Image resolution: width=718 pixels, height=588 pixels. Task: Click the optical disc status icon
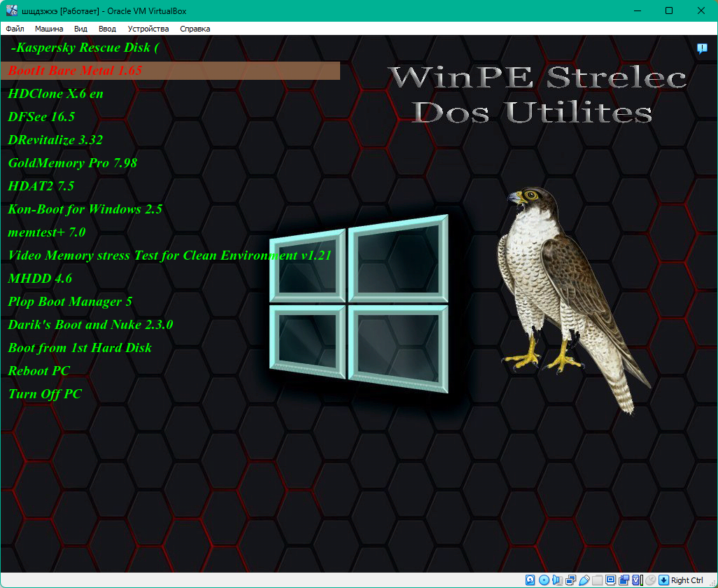coord(544,580)
